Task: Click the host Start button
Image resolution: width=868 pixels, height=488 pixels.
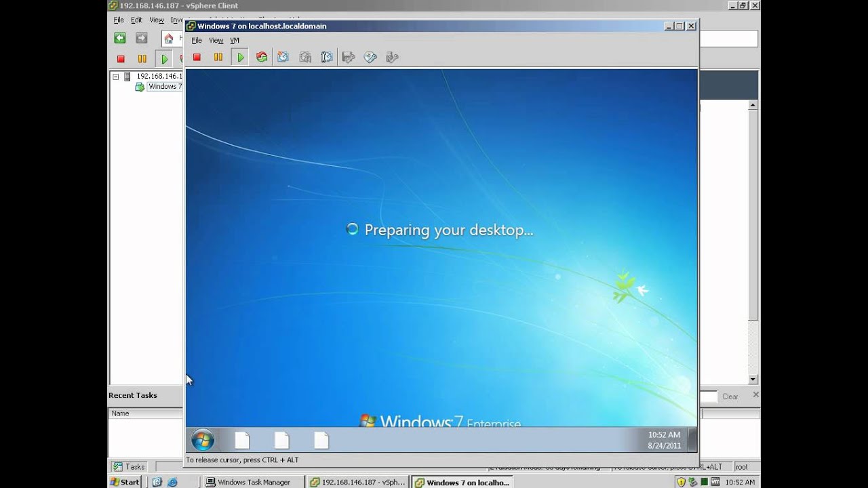Action: [125, 482]
